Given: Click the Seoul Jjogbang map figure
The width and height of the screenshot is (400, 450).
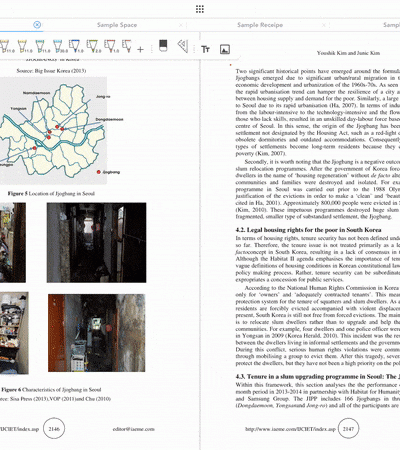Looking at the screenshot, I should coord(53,131).
